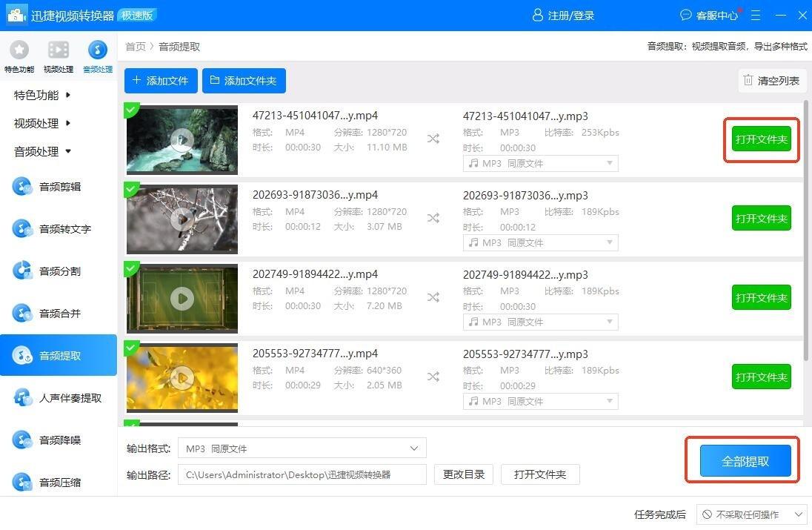Uncheck the green checkbox on first video
The width and height of the screenshot is (812, 530).
(132, 110)
